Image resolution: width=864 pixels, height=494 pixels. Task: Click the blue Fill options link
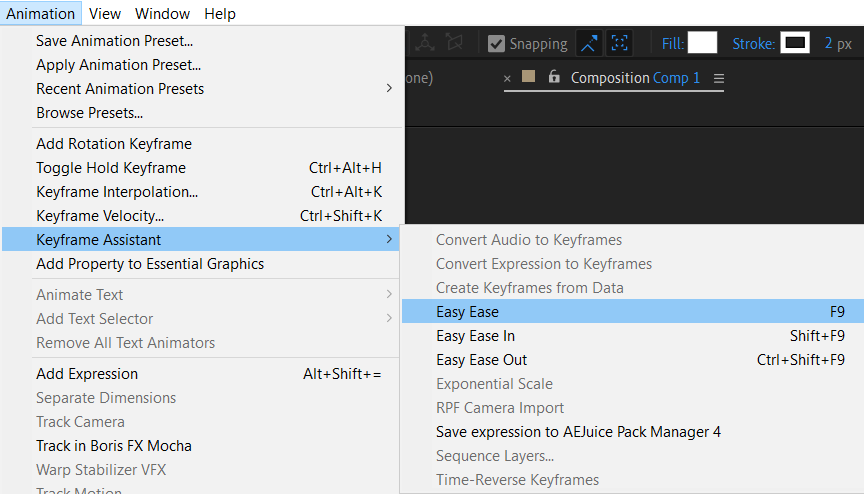671,44
